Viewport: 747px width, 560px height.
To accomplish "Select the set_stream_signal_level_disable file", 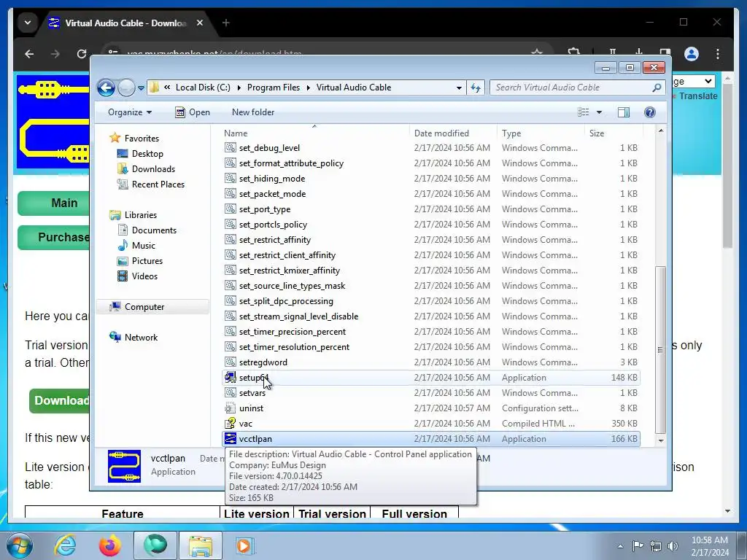I will click(x=298, y=316).
